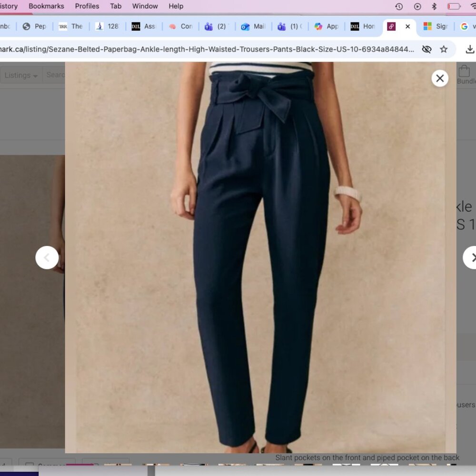Switch to the Outlook Mail tab
The width and height of the screenshot is (476, 476).
point(253,26)
